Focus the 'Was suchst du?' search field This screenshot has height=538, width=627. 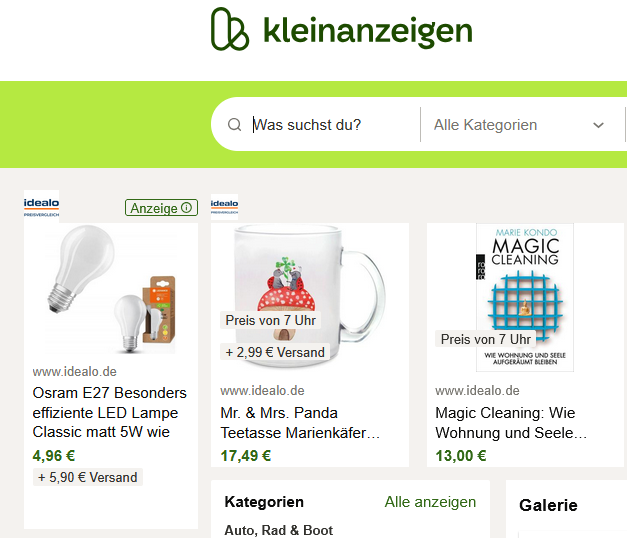[x=316, y=125]
